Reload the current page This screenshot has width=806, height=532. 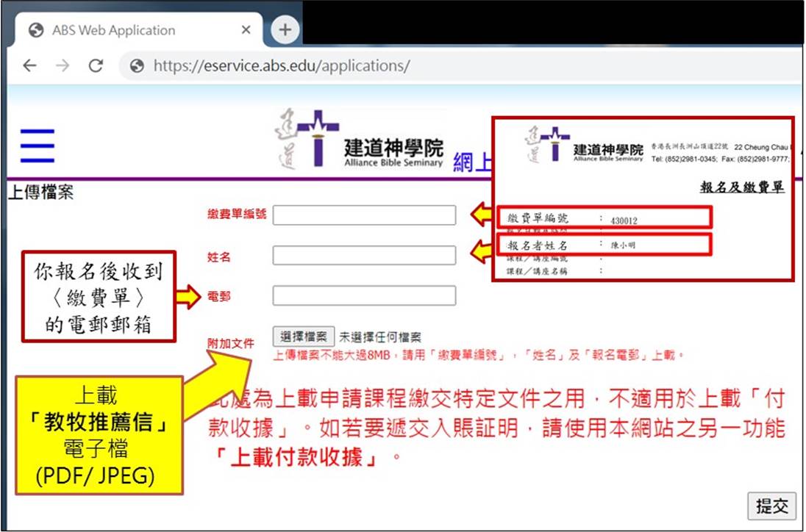pos(96,65)
